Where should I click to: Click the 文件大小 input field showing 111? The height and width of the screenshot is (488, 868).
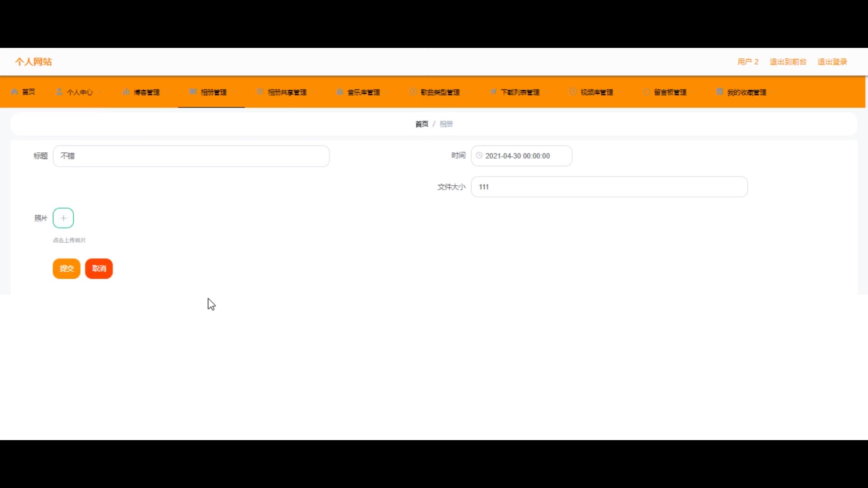[x=609, y=187]
